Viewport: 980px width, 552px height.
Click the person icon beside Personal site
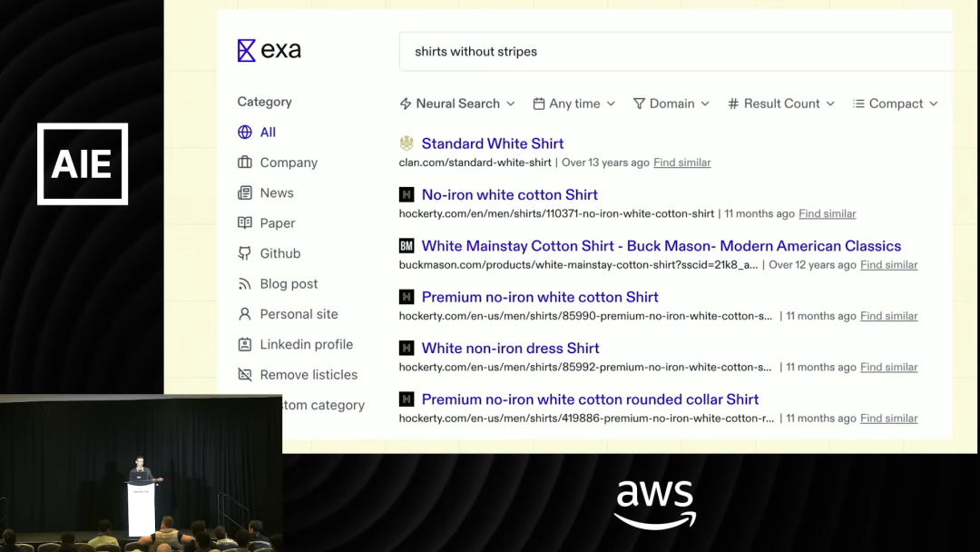coord(244,314)
